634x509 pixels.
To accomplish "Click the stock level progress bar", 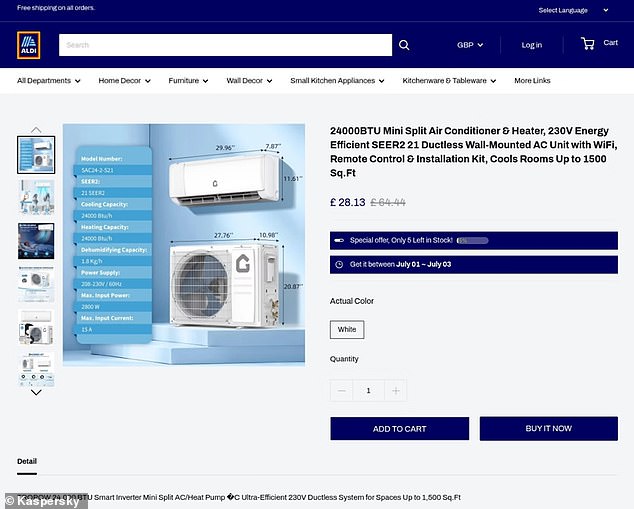I will 472,241.
